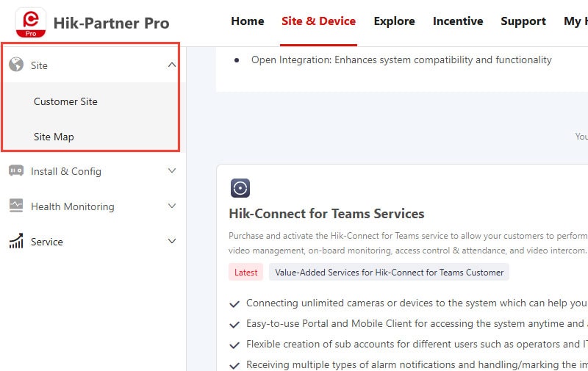Click the 'Receiving multiple types of alarm' line
Screen dimensions: 588x371
(417, 364)
